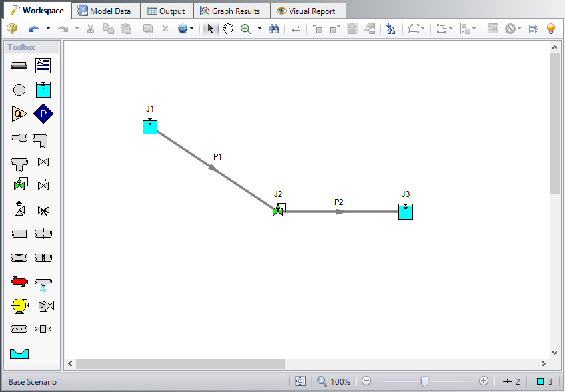Viewport: 565px width, 392px height.
Task: Select the yellow pump junction tool
Action: coord(19,305)
